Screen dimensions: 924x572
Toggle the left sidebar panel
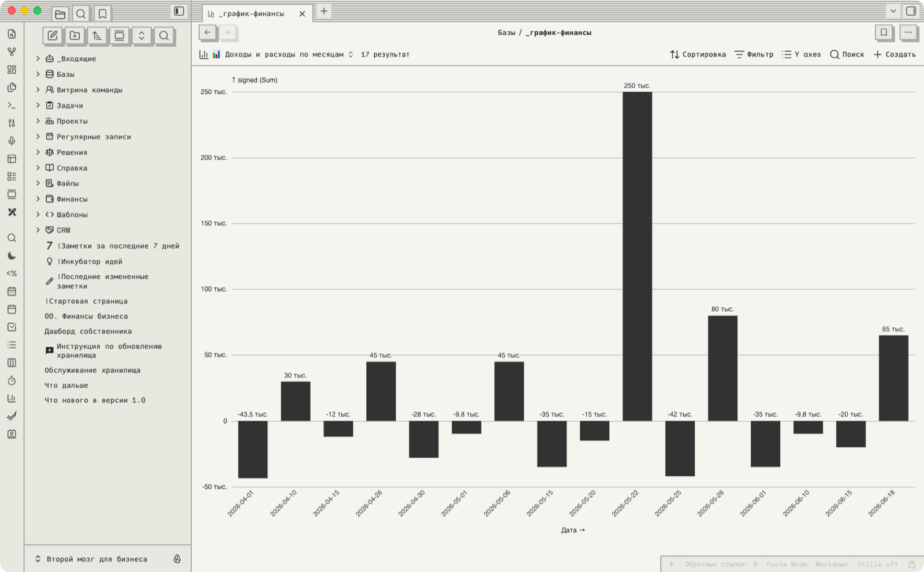tap(179, 11)
